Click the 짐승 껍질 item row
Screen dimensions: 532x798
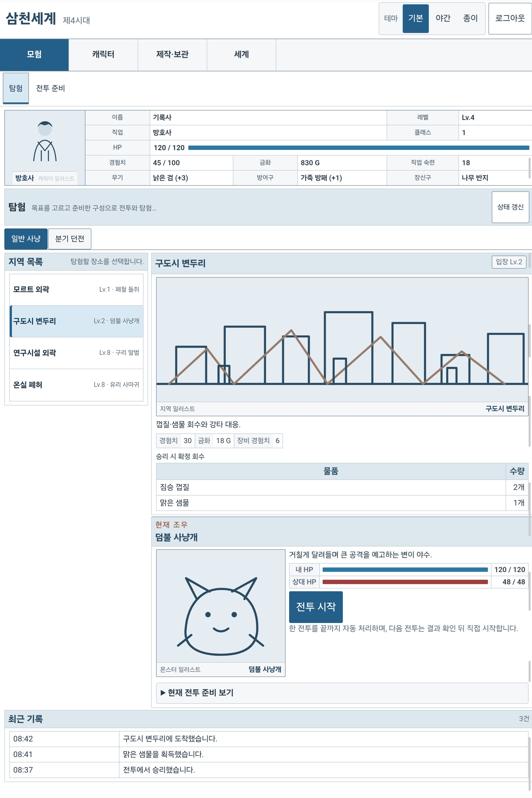tap(342, 487)
